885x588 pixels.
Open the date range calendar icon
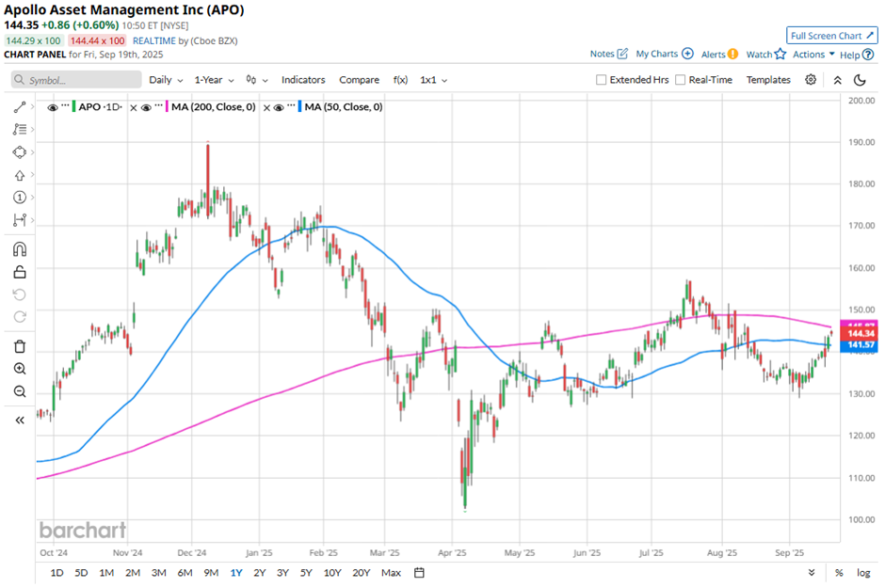click(419, 573)
